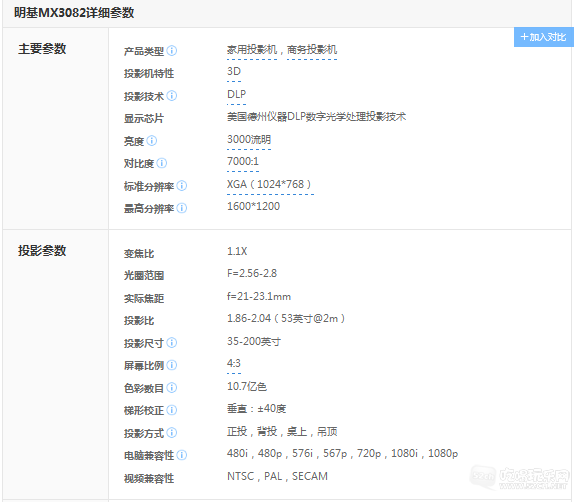This screenshot has width=580, height=502.
Task: Select the 1.1X zoom ratio value
Action: coord(237,252)
